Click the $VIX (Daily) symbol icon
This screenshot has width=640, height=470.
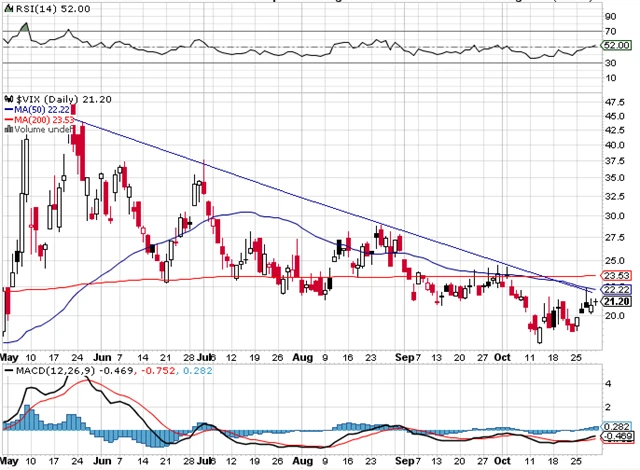(x=8, y=100)
